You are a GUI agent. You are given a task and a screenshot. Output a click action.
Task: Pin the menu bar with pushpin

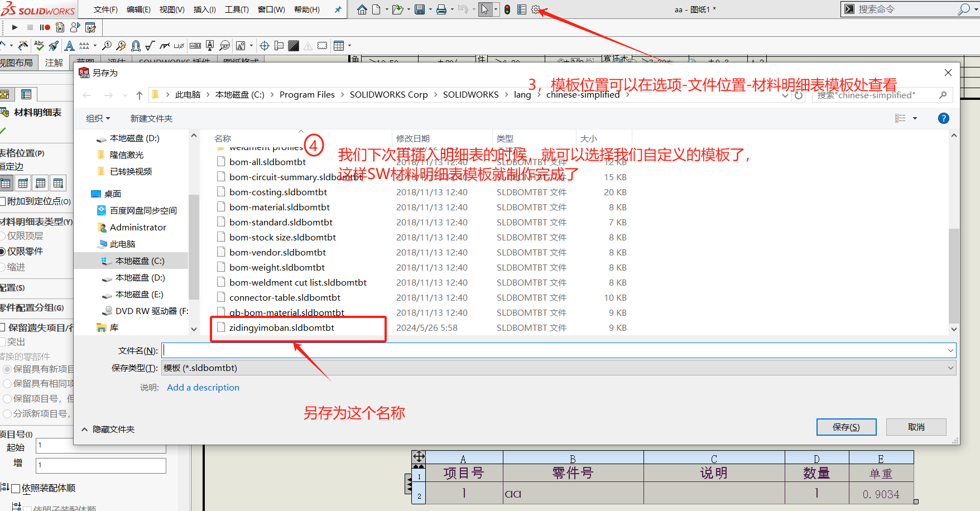(338, 9)
